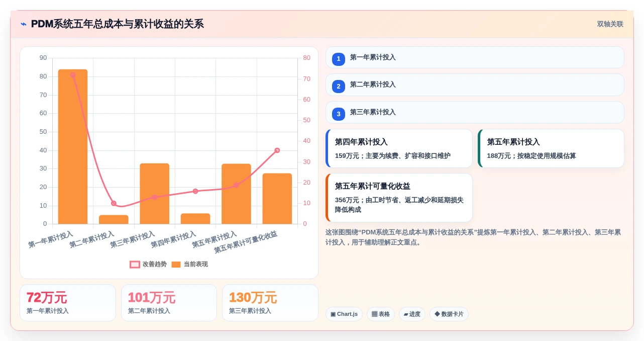The width and height of the screenshot is (644, 341).
Task: Click numbered badge 3 for 第三年累计投入
Action: pos(339,114)
